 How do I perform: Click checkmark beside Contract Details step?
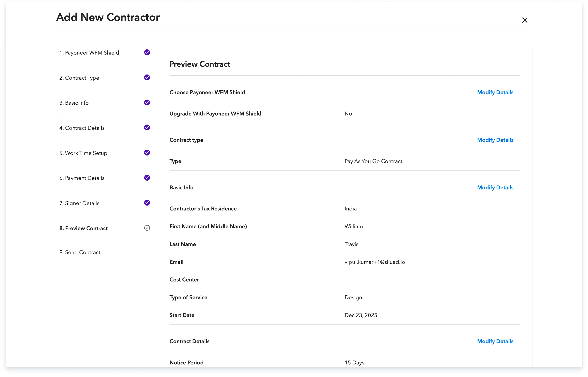pyautogui.click(x=147, y=128)
